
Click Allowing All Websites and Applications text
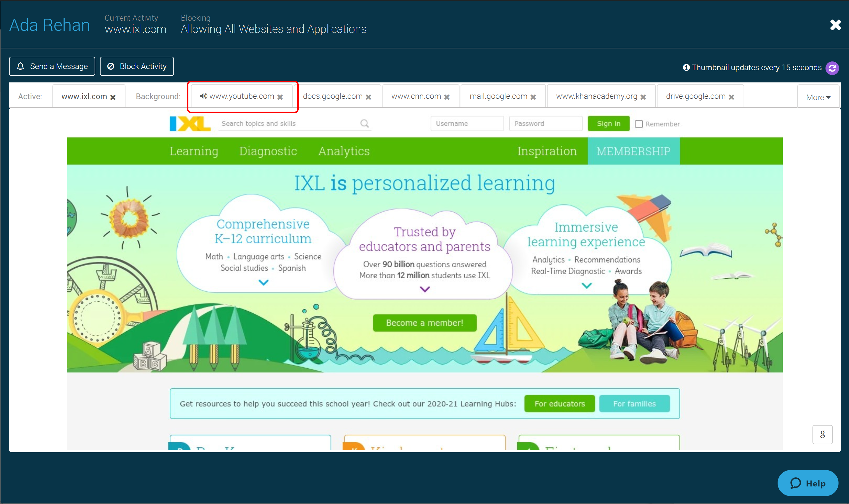pos(274,29)
